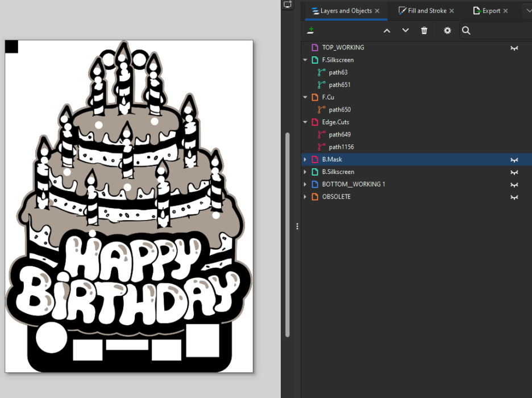532x398 pixels.
Task: Unhide the B.Silkscreen layer
Action: point(514,172)
